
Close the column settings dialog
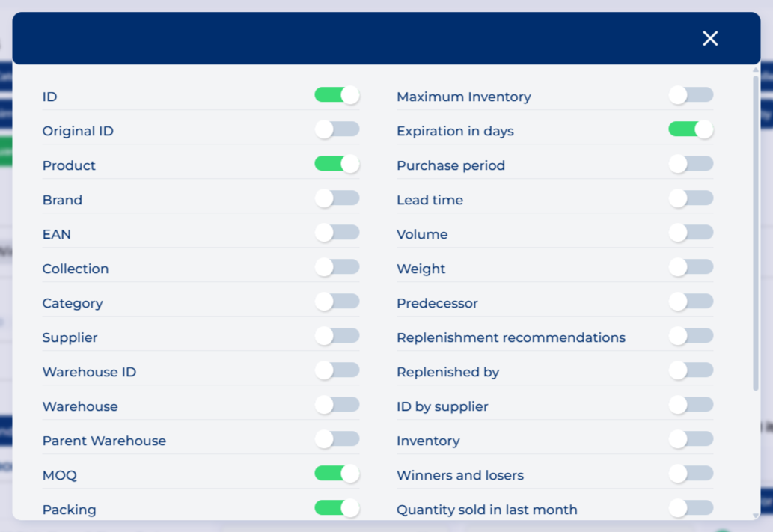coord(710,39)
